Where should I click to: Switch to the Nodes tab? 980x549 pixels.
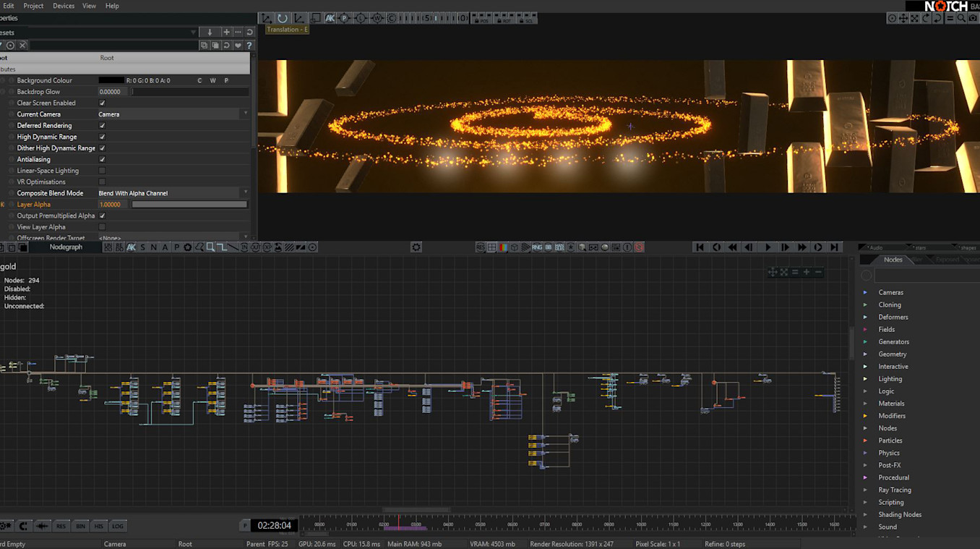893,260
